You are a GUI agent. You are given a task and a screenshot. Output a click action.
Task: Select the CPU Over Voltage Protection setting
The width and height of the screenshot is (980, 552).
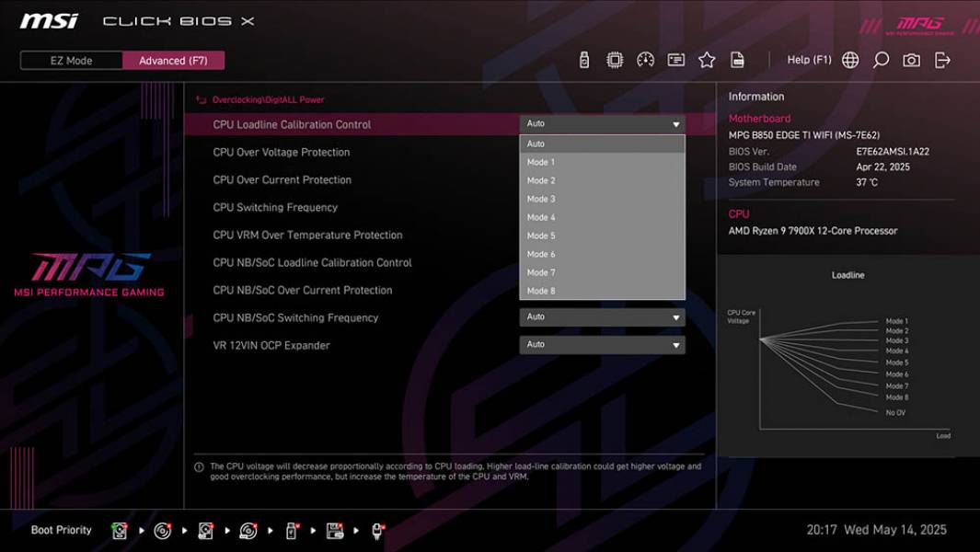click(282, 152)
